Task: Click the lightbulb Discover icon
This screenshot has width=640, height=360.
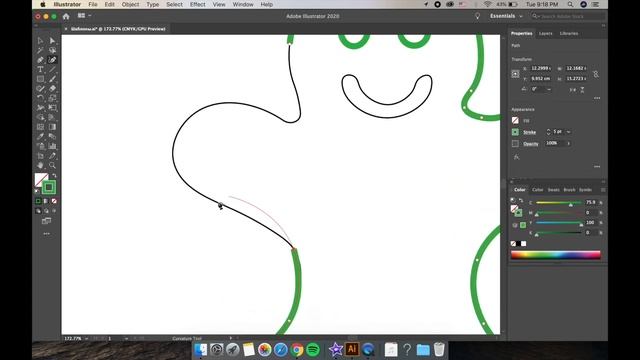Action: [477, 16]
